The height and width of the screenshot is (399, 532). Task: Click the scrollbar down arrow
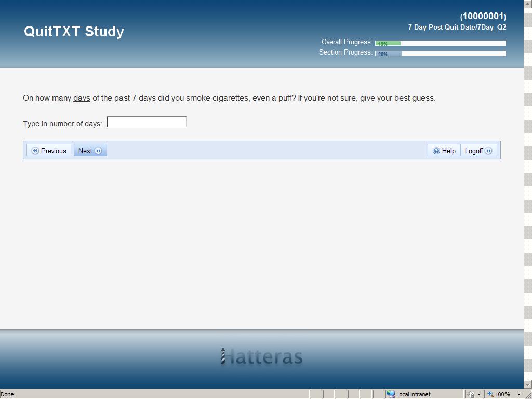tap(528, 384)
